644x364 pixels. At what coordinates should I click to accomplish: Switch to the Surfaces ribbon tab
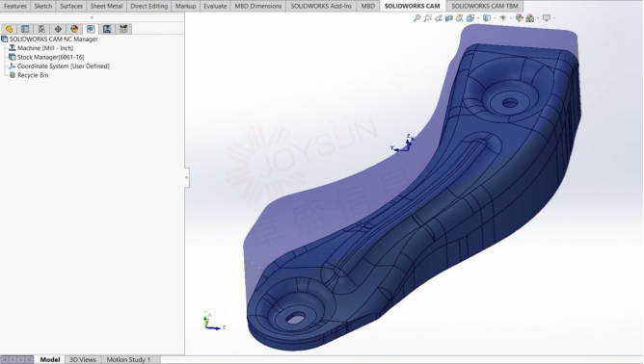pos(71,6)
